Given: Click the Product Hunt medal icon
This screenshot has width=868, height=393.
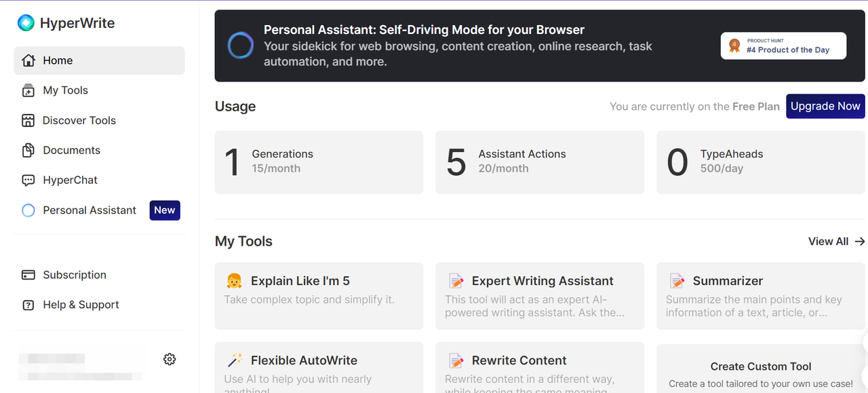Looking at the screenshot, I should (x=734, y=45).
